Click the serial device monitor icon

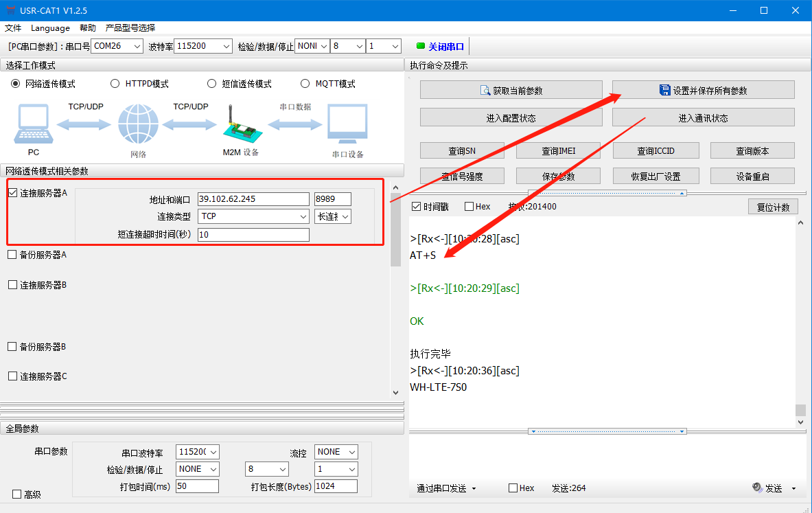(347, 124)
